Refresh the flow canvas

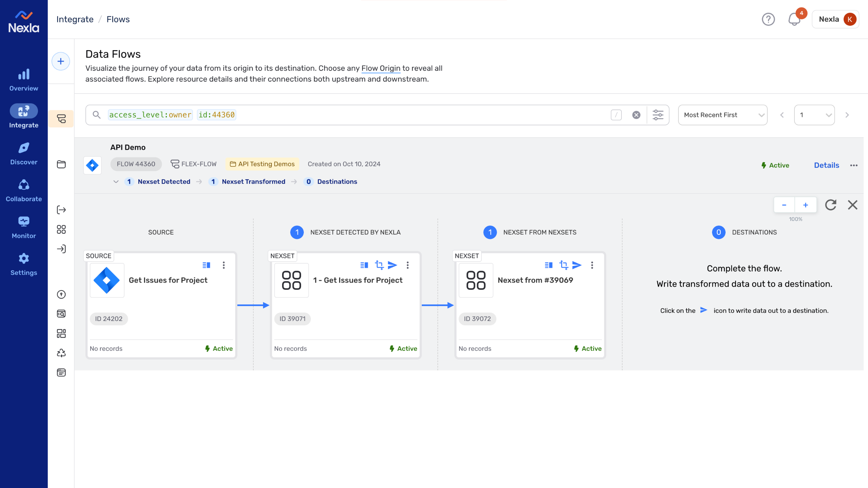click(830, 205)
